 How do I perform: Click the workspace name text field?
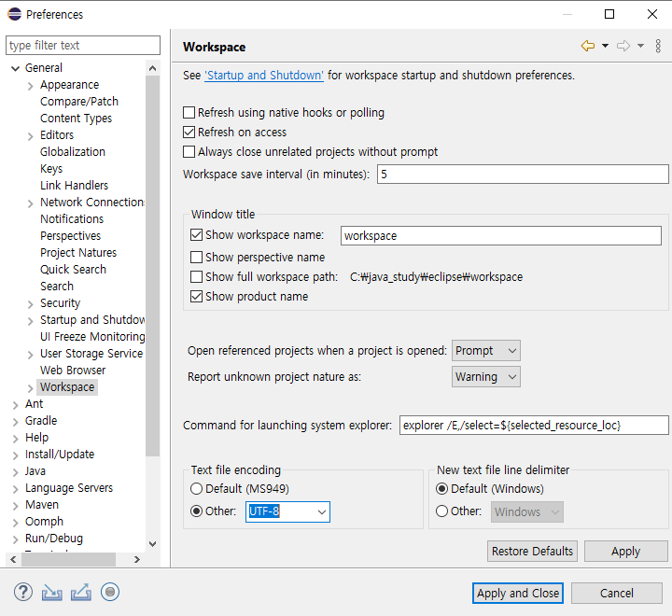500,236
